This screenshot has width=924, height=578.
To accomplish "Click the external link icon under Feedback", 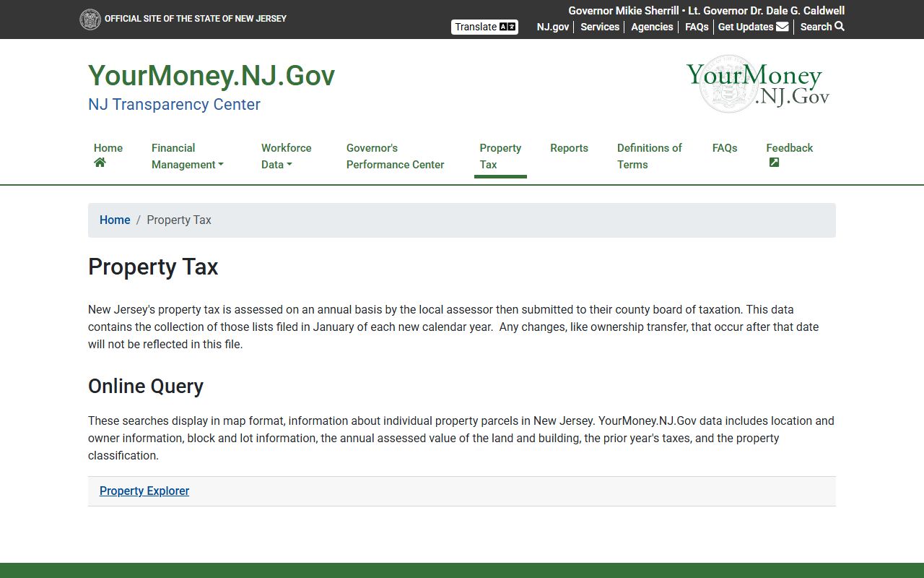I will coord(774,163).
